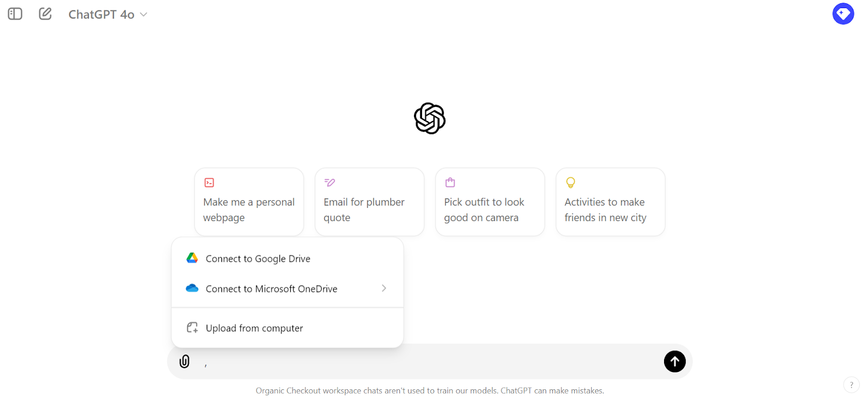The image size is (868, 398).
Task: Start a new chat with pencil icon
Action: tap(46, 14)
